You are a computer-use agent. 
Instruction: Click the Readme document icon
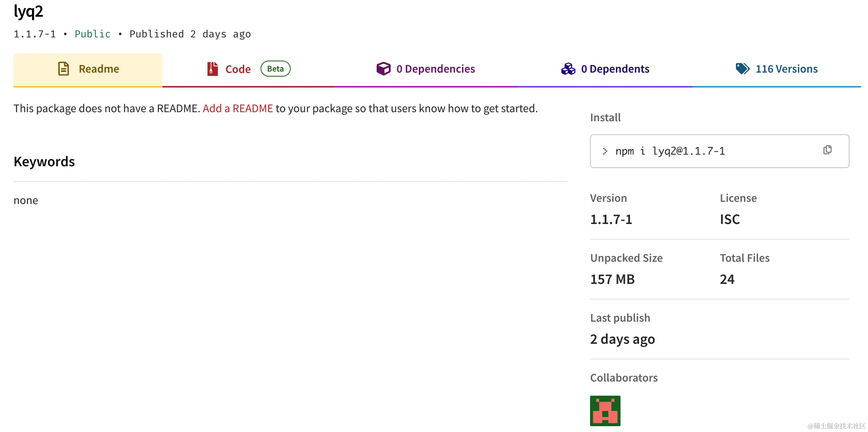(x=64, y=69)
